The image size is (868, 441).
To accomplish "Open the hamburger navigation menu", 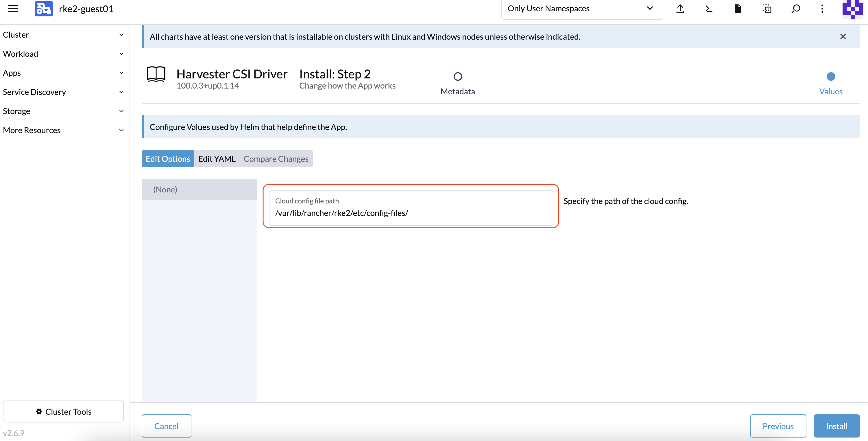I will click(13, 9).
